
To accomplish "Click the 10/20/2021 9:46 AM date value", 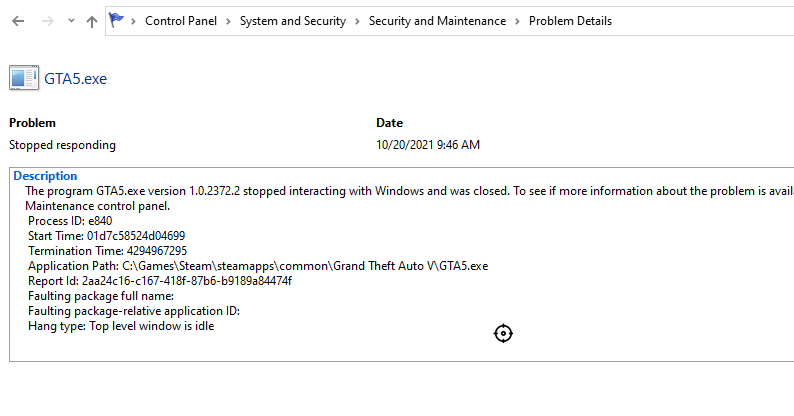I will (x=428, y=145).
